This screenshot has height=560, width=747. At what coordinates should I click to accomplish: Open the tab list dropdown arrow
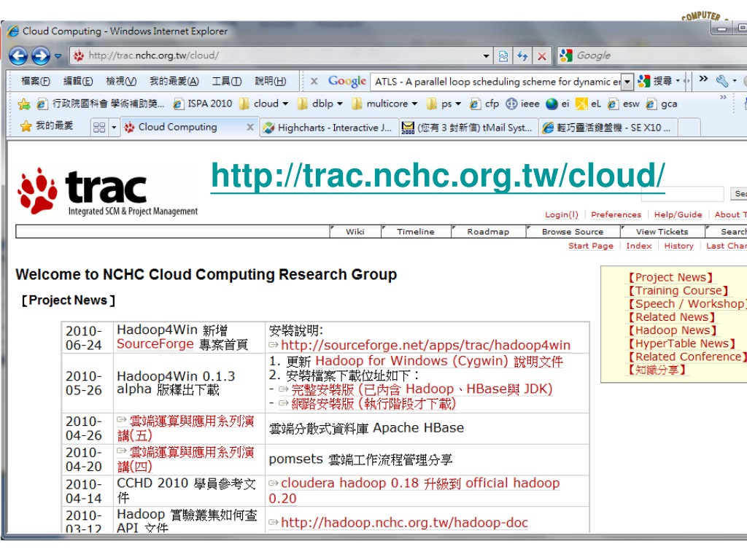click(x=114, y=127)
